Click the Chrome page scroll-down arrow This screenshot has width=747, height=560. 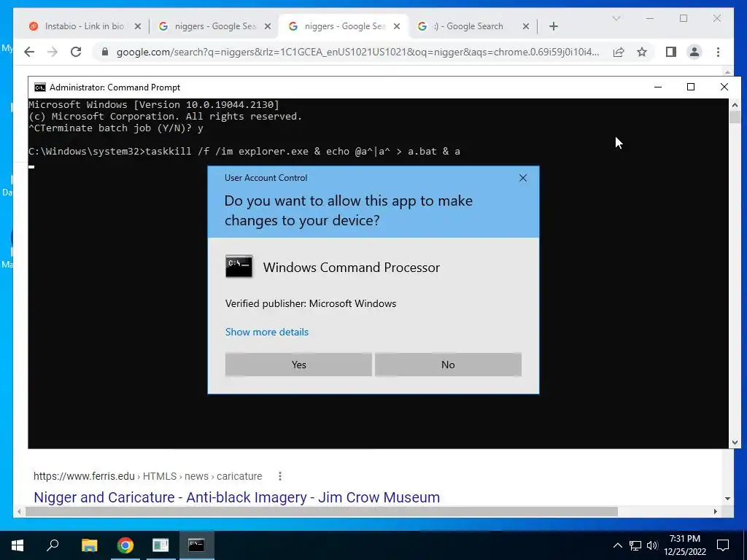point(727,499)
